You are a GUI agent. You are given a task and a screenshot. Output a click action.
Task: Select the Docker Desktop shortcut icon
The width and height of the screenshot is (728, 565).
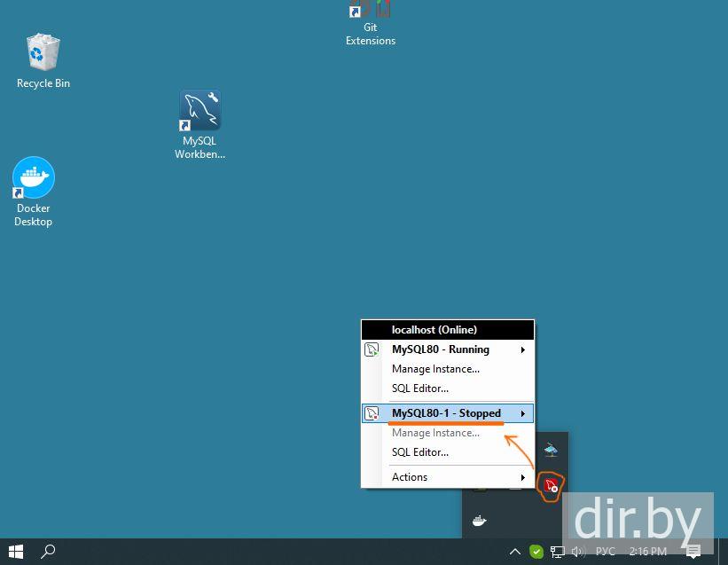pyautogui.click(x=34, y=177)
